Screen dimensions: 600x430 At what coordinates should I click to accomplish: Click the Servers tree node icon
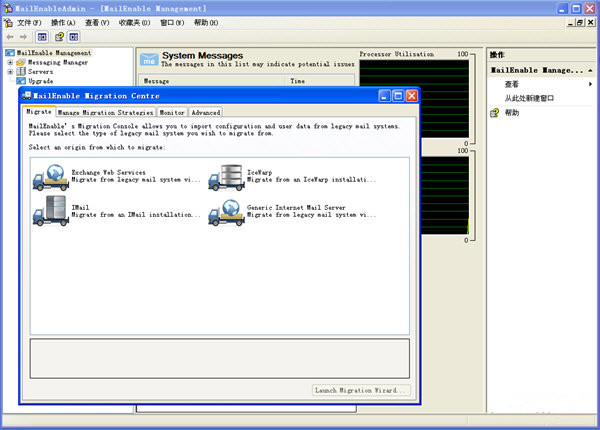pyautogui.click(x=21, y=72)
